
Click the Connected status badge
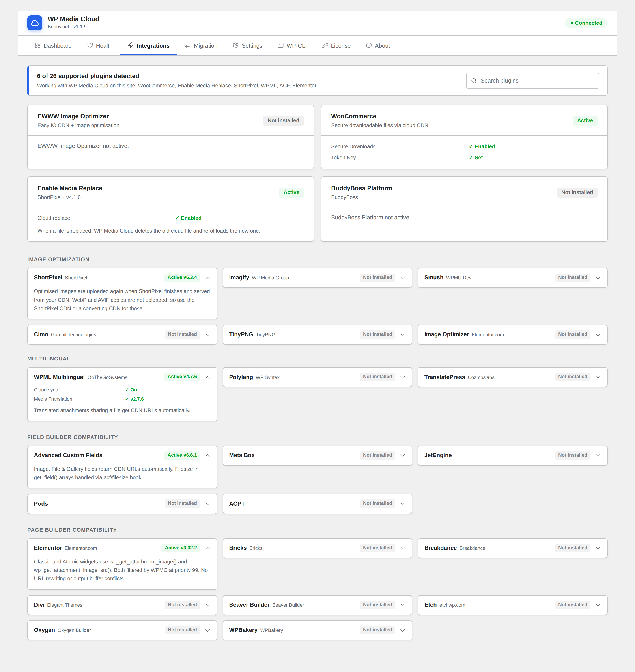click(586, 23)
